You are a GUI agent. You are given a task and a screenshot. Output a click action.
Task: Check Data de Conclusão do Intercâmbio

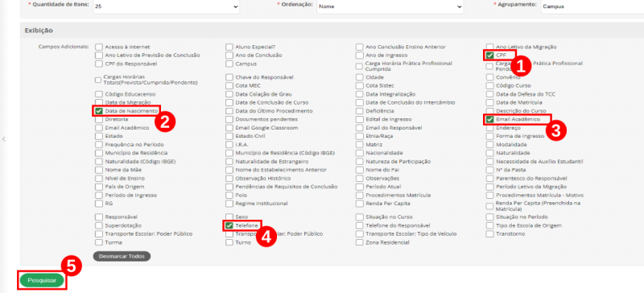pos(359,102)
